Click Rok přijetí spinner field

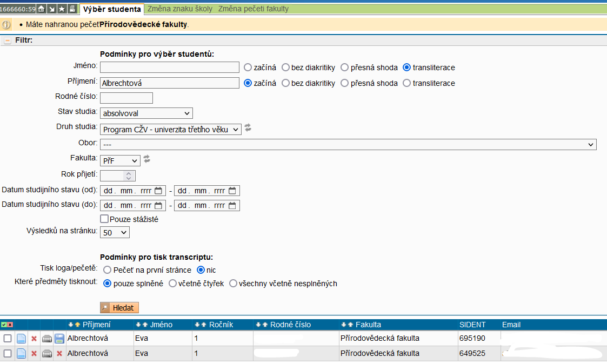click(x=118, y=176)
